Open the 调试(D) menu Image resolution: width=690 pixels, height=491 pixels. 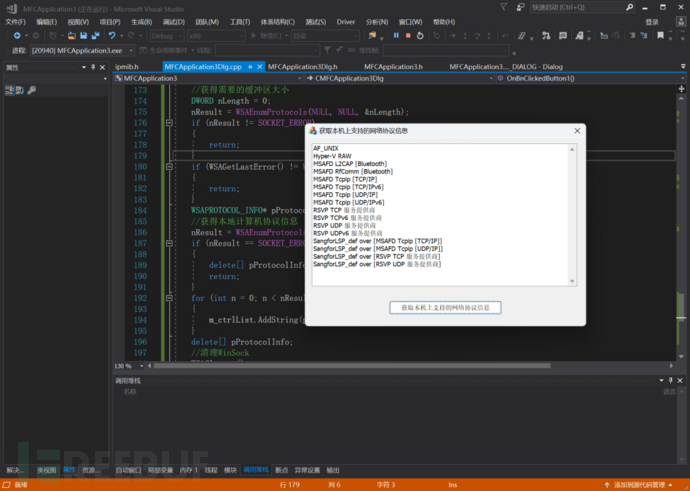(173, 21)
